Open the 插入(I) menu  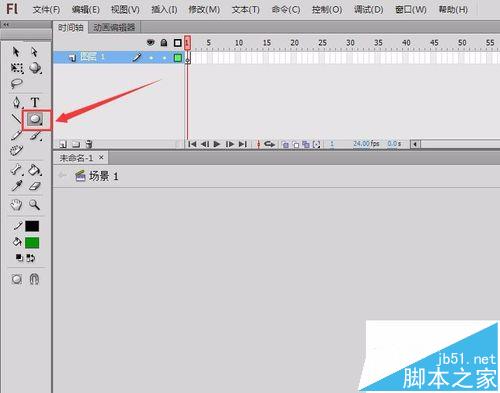click(164, 9)
